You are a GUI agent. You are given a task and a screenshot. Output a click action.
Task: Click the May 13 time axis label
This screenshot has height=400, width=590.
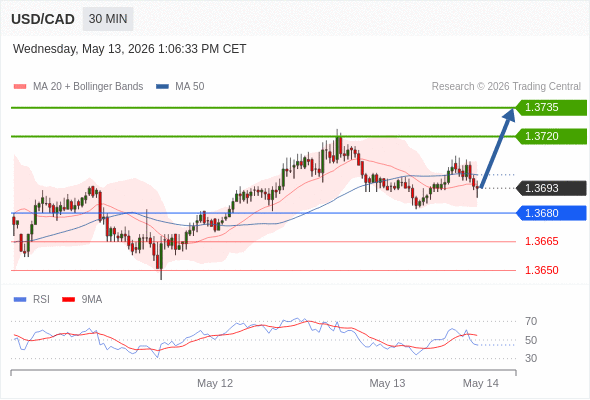(387, 383)
